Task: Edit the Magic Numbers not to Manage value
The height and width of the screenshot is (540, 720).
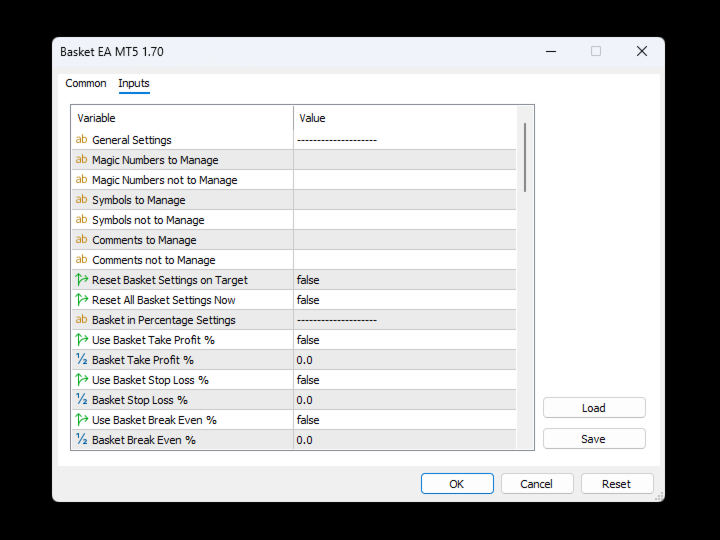Action: 405,180
